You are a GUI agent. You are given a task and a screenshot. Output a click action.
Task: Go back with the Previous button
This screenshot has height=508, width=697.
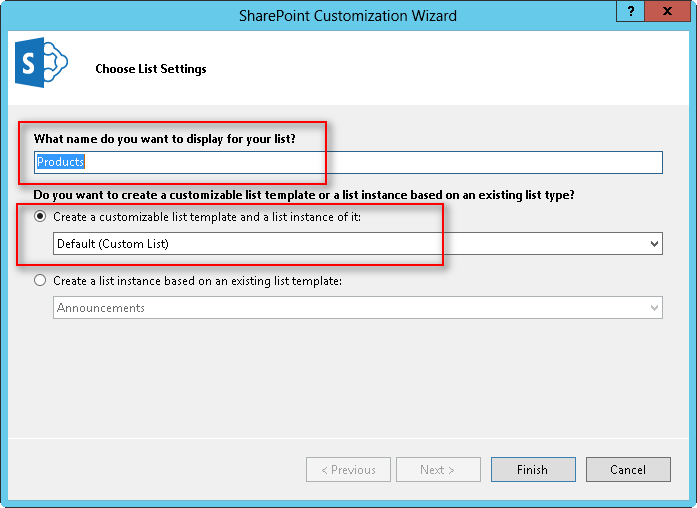(x=348, y=470)
